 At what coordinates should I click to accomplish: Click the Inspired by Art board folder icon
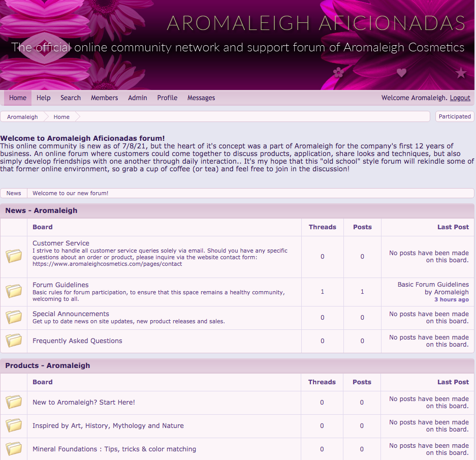14,425
